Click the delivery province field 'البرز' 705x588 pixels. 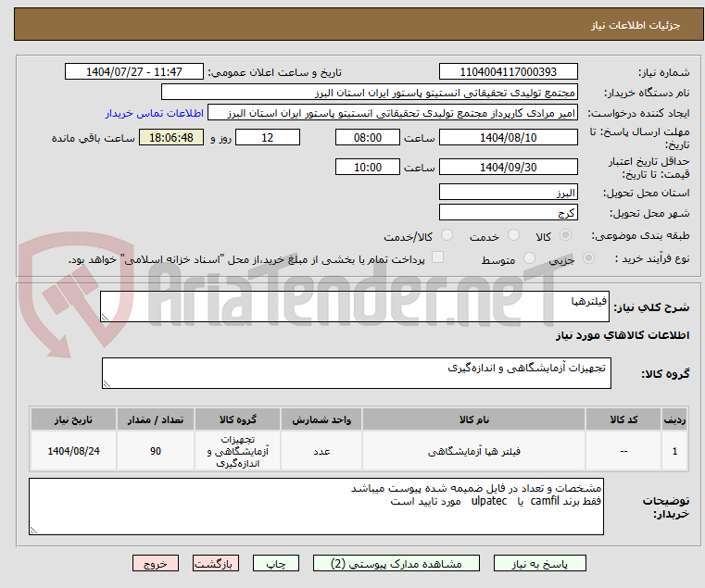[x=508, y=193]
